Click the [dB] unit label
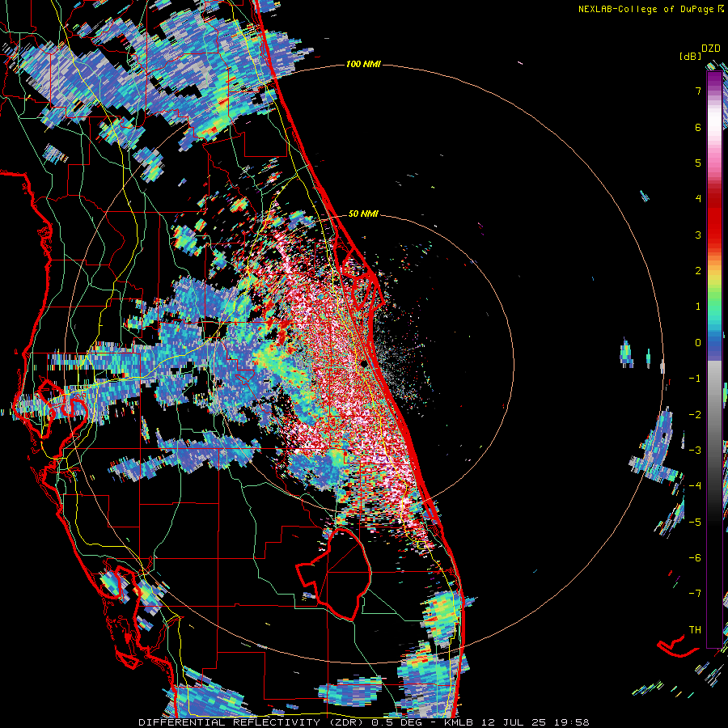Viewport: 728px width, 728px height. [691, 56]
